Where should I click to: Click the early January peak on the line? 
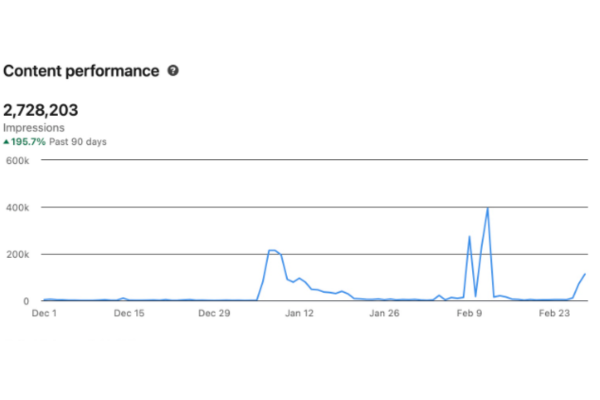tap(272, 251)
